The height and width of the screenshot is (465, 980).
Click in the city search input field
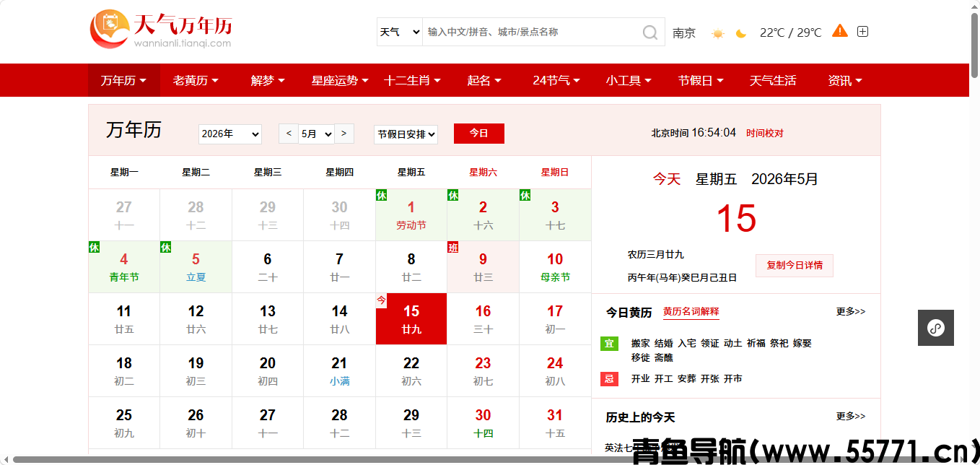[531, 32]
